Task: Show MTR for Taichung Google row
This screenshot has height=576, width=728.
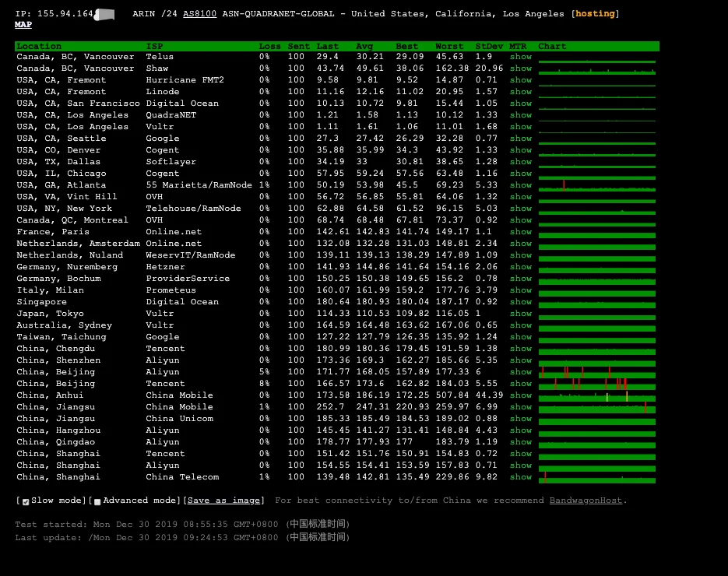Action: click(521, 336)
